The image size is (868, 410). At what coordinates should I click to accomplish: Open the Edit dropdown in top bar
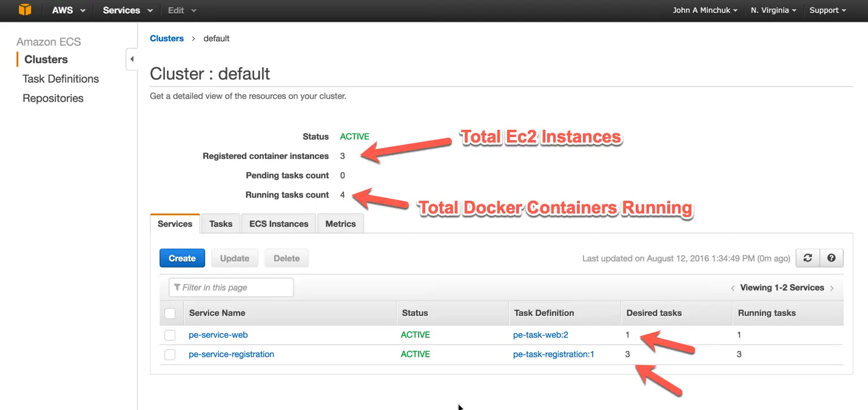tap(182, 10)
